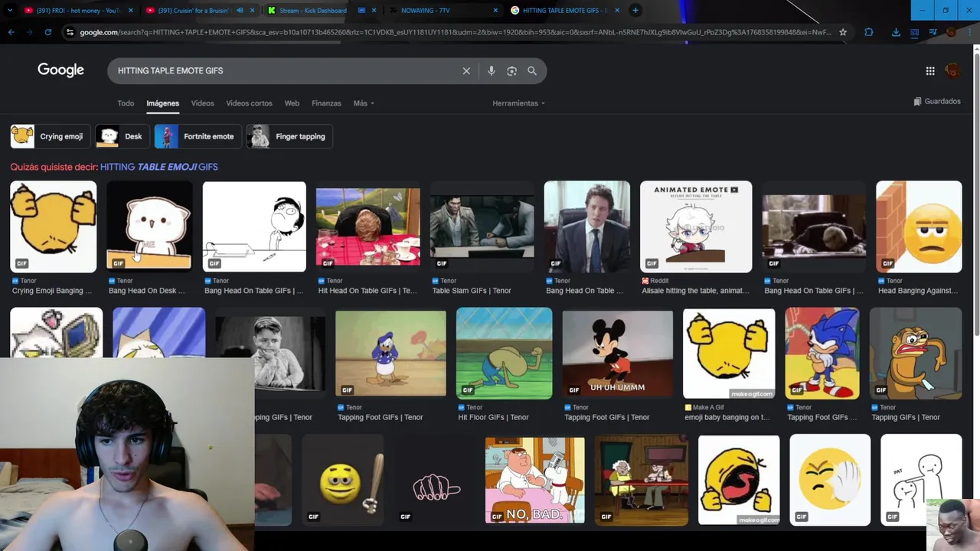Open the Finanzas tab

(326, 103)
